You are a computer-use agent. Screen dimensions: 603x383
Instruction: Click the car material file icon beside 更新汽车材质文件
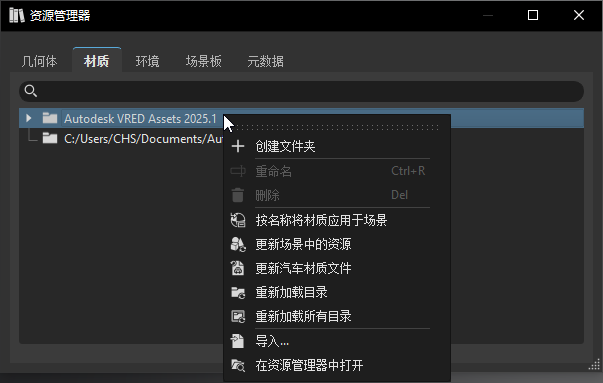point(238,268)
